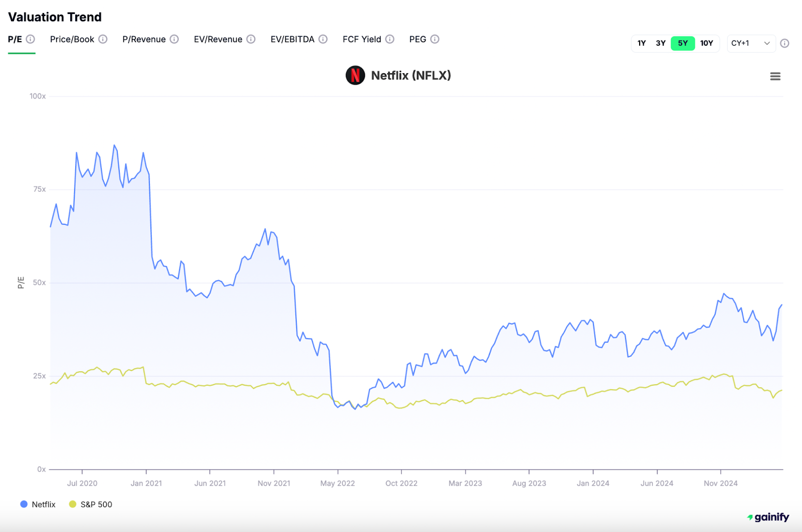Click the Jan 2024 axis label
This screenshot has width=802, height=532.
click(593, 483)
